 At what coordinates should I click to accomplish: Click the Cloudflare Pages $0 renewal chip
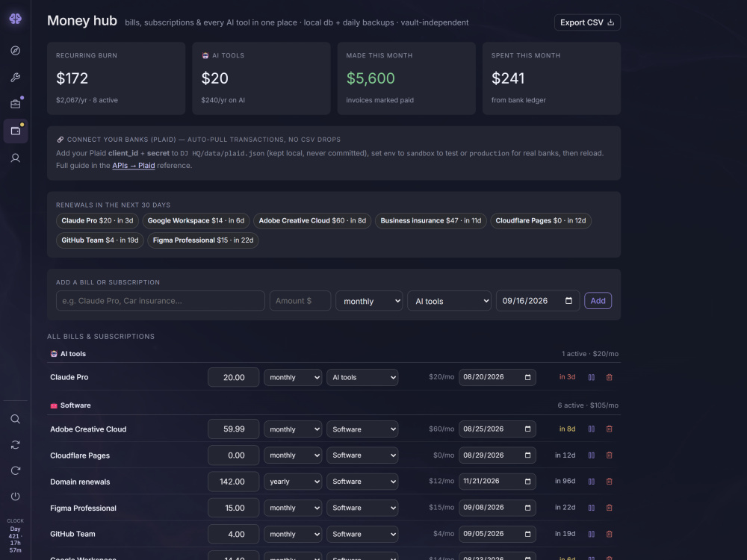541,220
